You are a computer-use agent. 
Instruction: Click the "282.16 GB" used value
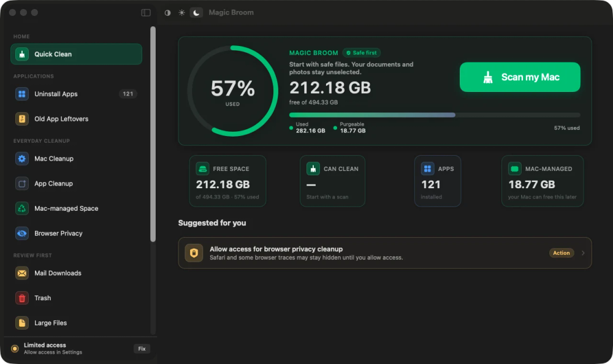click(x=310, y=131)
